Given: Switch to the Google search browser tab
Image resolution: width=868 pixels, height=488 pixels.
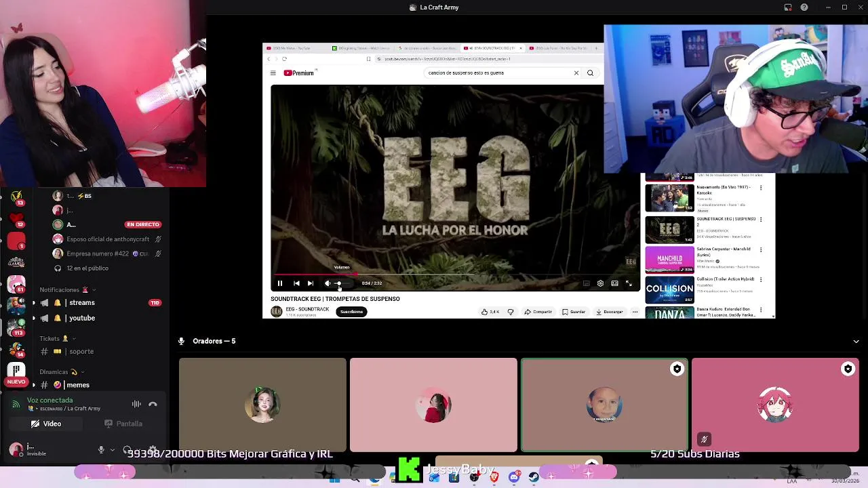Looking at the screenshot, I should 427,48.
